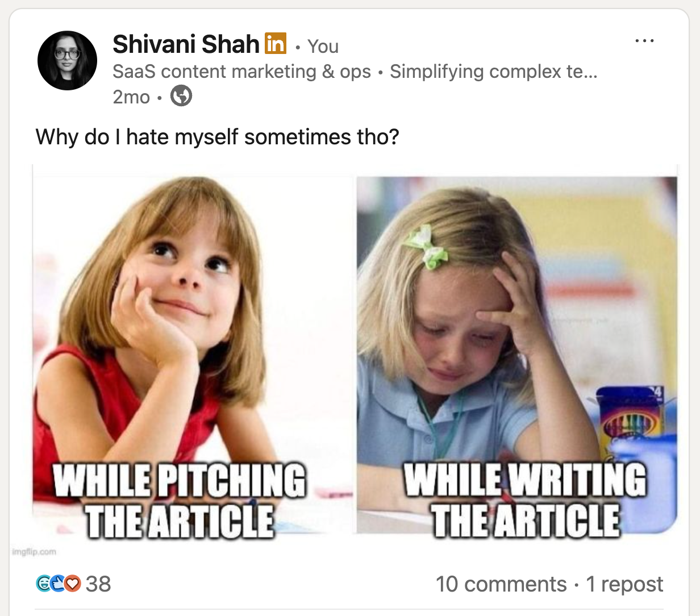
Task: Click the post text 'Why do I hate myself sometimes tho?'
Action: click(218, 137)
